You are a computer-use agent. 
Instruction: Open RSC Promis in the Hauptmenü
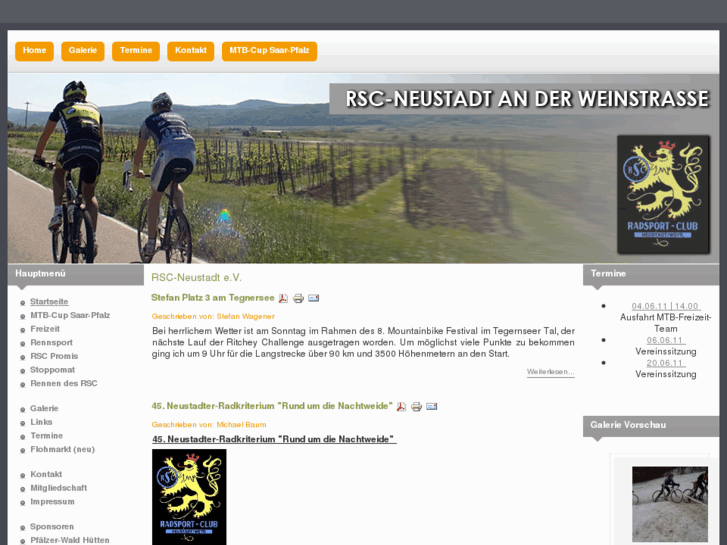point(54,356)
